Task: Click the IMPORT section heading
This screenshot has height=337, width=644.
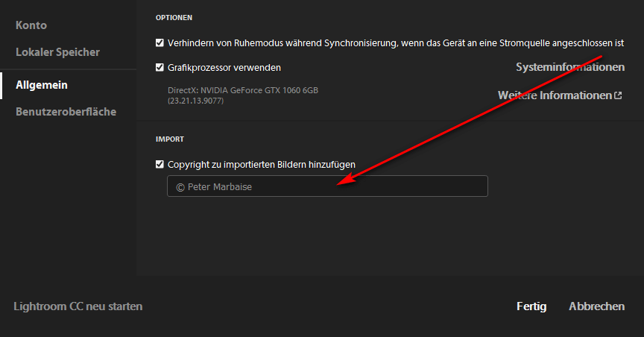Action: pyautogui.click(x=170, y=139)
